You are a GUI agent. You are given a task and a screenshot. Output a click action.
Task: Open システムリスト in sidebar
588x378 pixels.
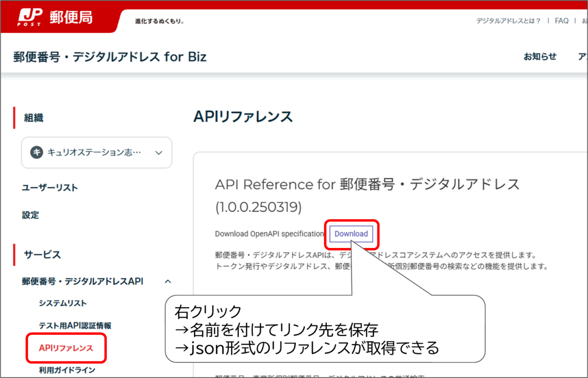[63, 303]
